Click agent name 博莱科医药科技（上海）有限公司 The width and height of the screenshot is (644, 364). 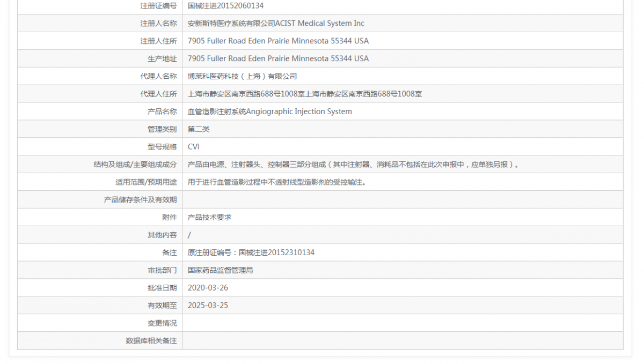click(x=242, y=76)
